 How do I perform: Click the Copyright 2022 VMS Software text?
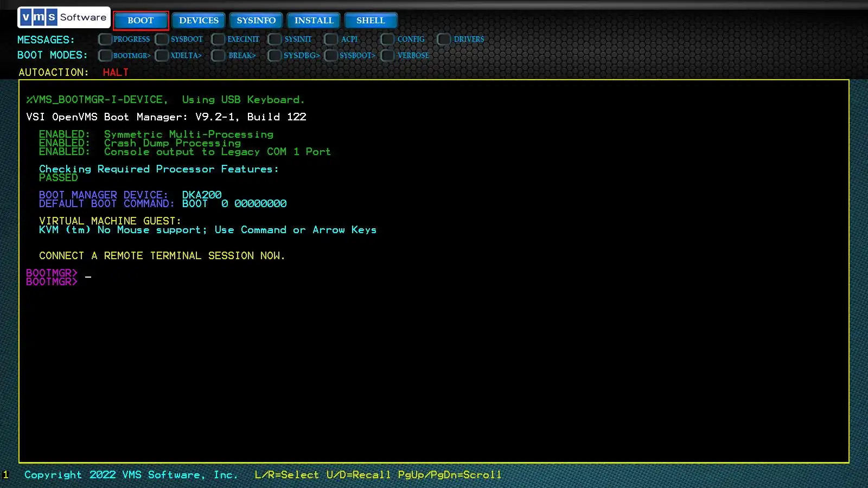[x=131, y=474]
